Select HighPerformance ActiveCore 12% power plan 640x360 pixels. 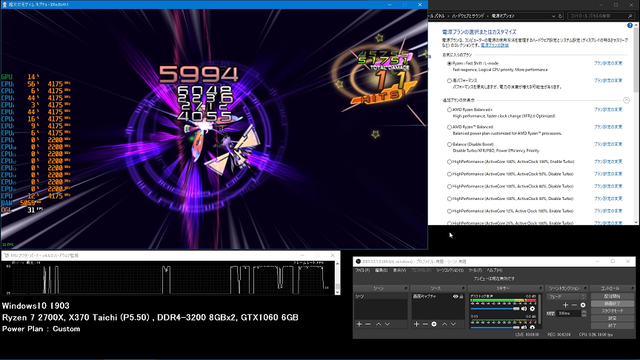(x=449, y=211)
